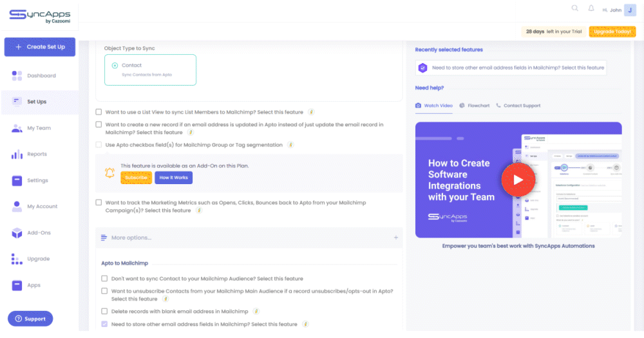Uncheck Need to store other email fields
Viewport: 644px width, 338px height.
pos(104,324)
